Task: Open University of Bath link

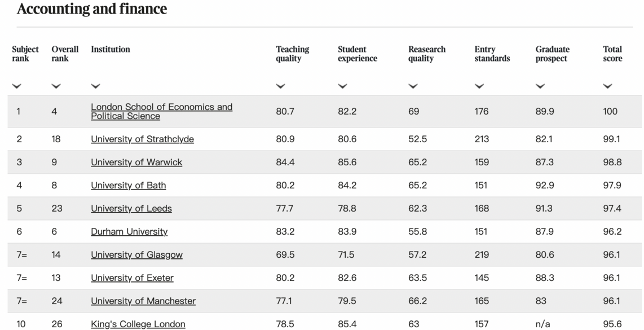Action: pyautogui.click(x=129, y=186)
